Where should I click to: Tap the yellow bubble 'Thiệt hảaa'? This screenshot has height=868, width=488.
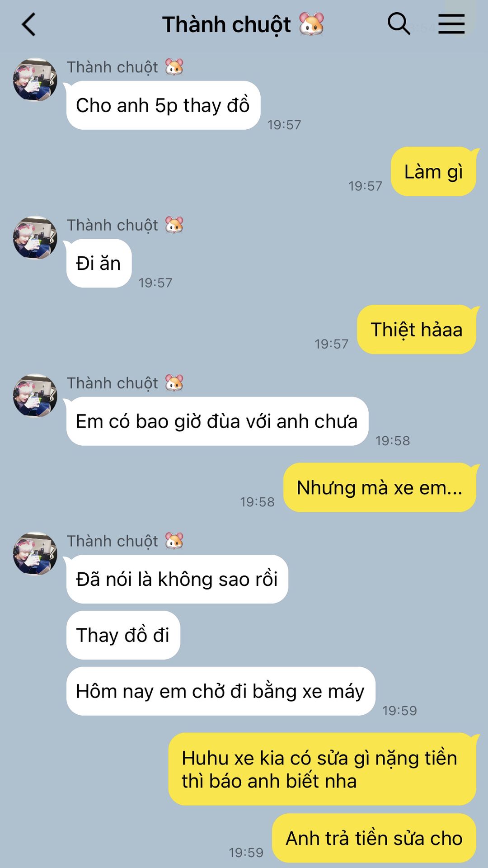(417, 330)
